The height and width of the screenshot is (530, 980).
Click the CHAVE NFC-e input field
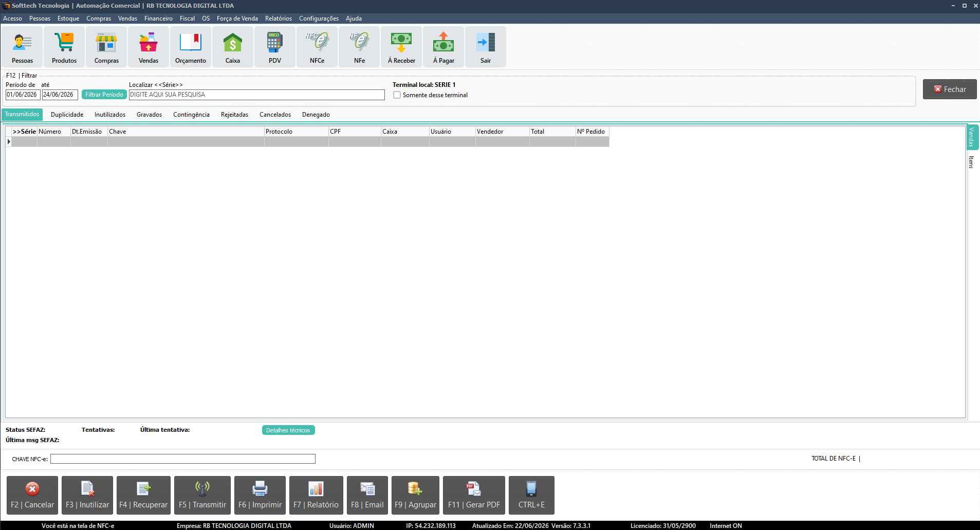(183, 459)
